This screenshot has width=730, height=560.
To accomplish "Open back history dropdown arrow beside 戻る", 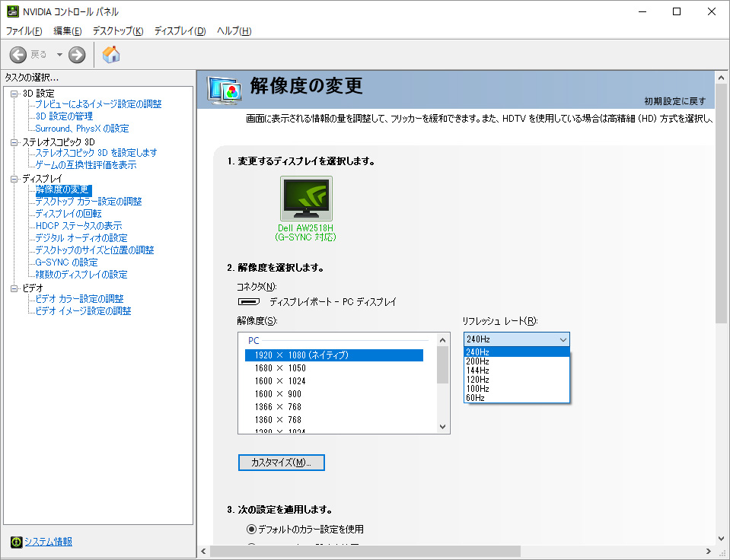I will coord(59,55).
